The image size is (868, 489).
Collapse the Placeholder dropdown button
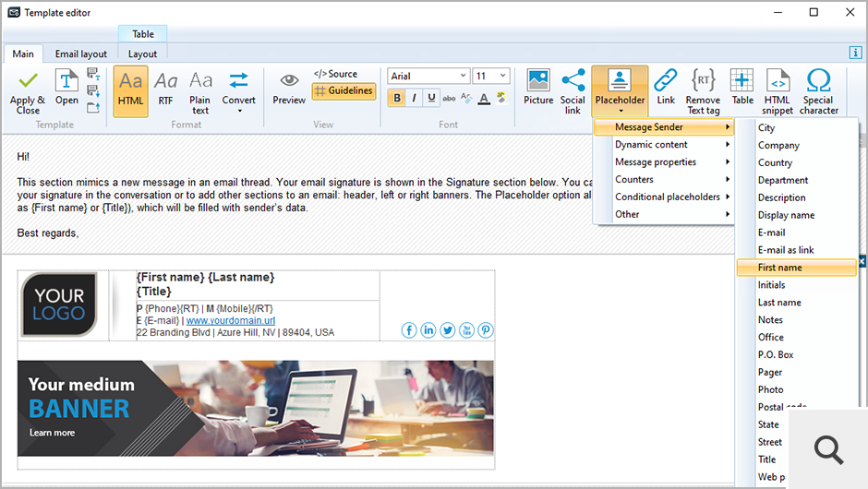(x=620, y=91)
